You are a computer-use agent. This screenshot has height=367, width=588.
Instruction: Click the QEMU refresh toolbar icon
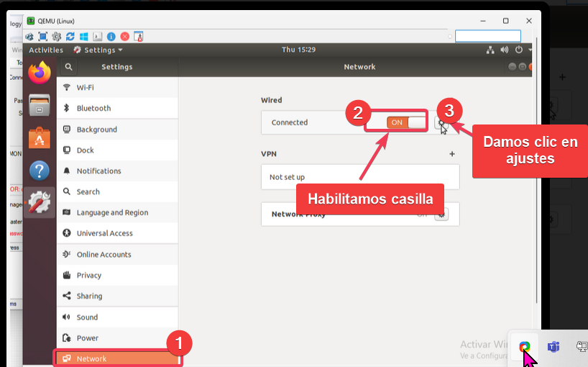click(x=70, y=36)
